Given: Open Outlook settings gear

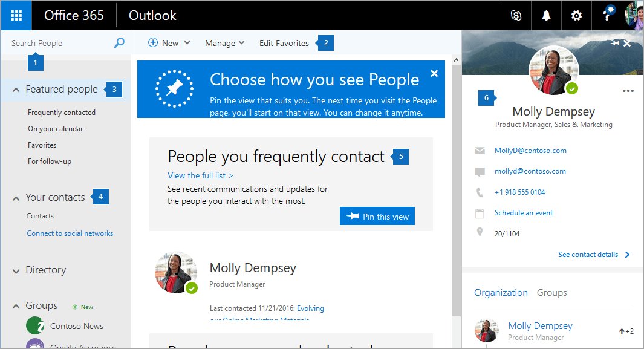Looking at the screenshot, I should pos(576,15).
